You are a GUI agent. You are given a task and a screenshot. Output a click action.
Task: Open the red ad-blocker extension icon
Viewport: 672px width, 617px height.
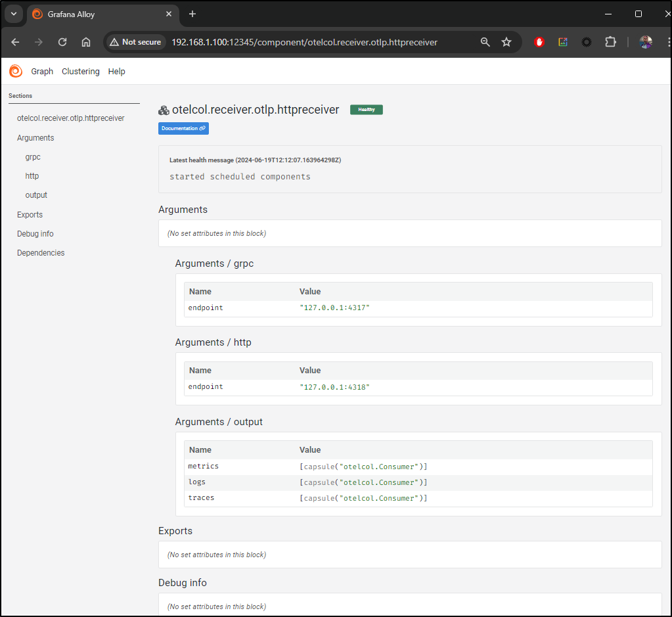click(x=539, y=42)
